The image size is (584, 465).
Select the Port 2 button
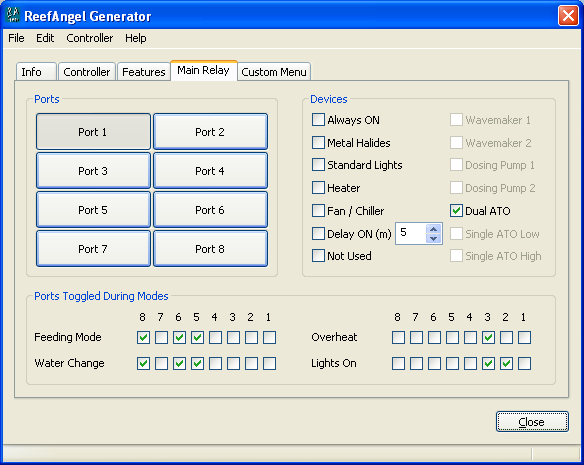(x=210, y=132)
